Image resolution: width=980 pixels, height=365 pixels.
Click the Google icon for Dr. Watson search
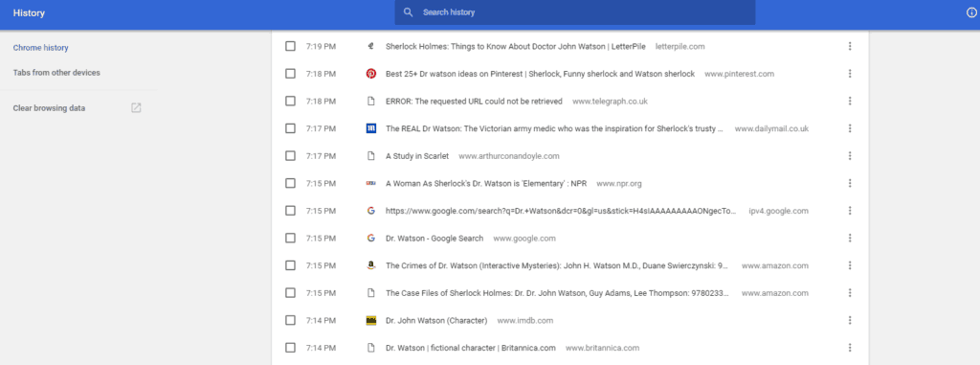370,238
